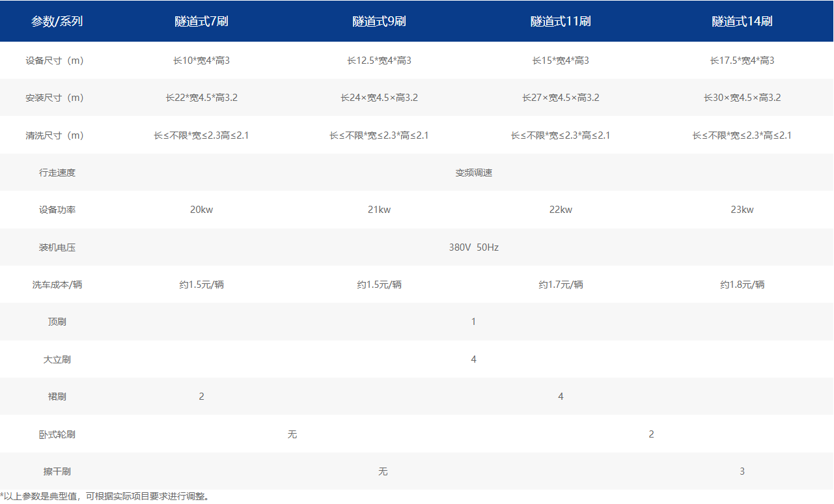834x504 pixels.
Task: Select the "擦干刷" row label
Action: click(x=57, y=471)
